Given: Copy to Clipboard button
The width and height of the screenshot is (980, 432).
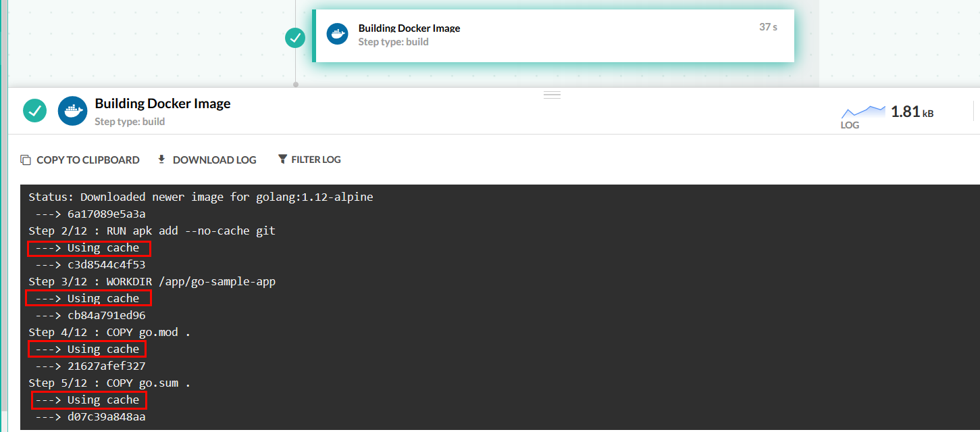Looking at the screenshot, I should (x=80, y=160).
